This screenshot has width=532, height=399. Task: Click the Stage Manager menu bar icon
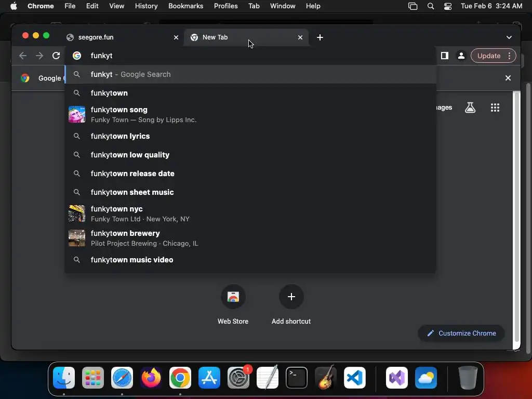pos(413,6)
